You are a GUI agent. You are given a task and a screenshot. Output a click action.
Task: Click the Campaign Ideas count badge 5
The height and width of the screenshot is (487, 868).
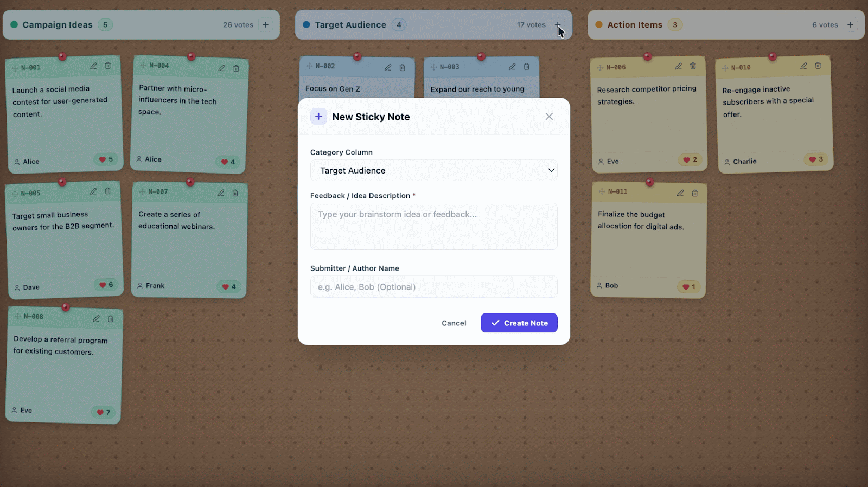click(x=105, y=25)
